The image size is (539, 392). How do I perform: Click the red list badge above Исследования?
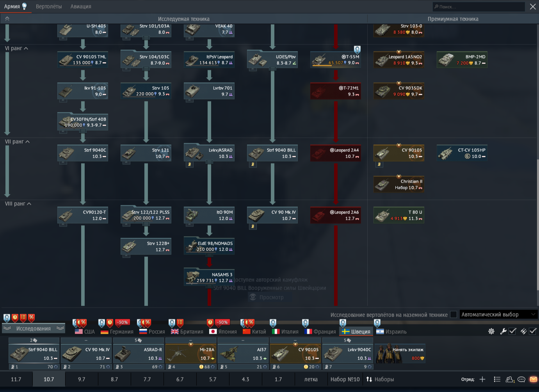pos(23,318)
